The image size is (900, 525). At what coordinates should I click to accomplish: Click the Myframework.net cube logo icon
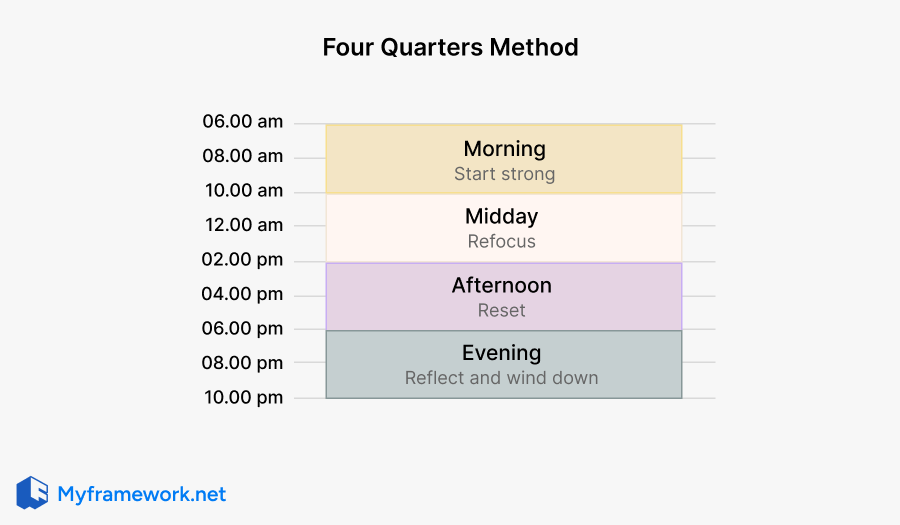click(32, 493)
